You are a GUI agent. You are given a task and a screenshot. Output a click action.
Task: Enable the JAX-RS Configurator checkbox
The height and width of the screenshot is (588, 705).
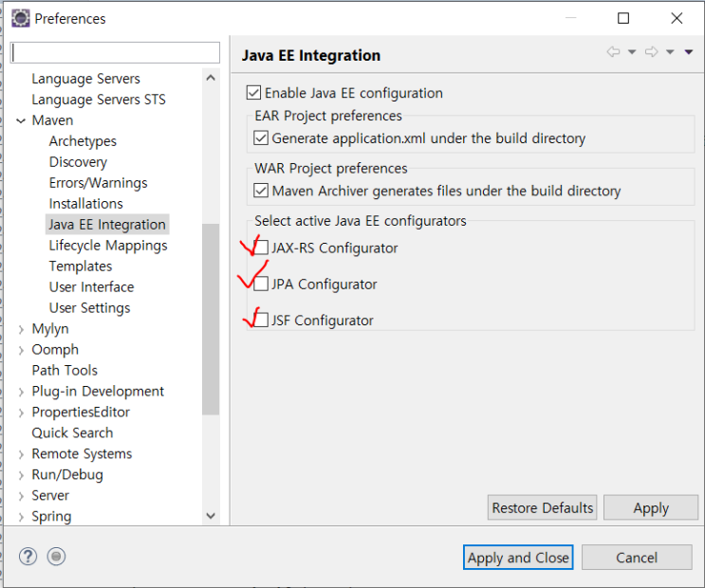[261, 248]
